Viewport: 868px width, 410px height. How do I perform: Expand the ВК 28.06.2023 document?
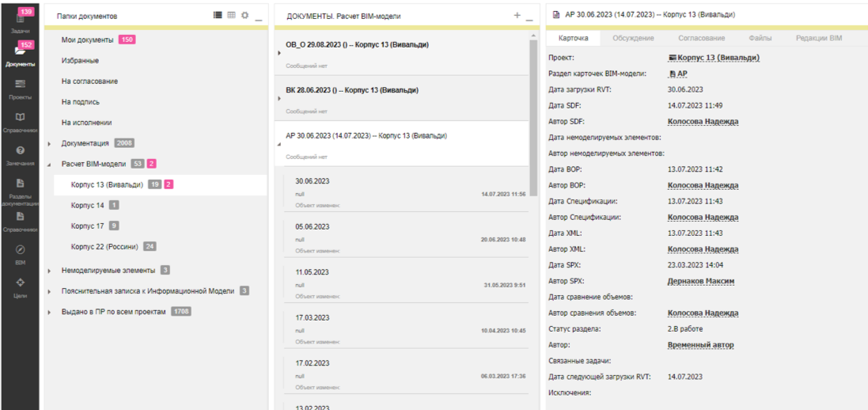279,99
